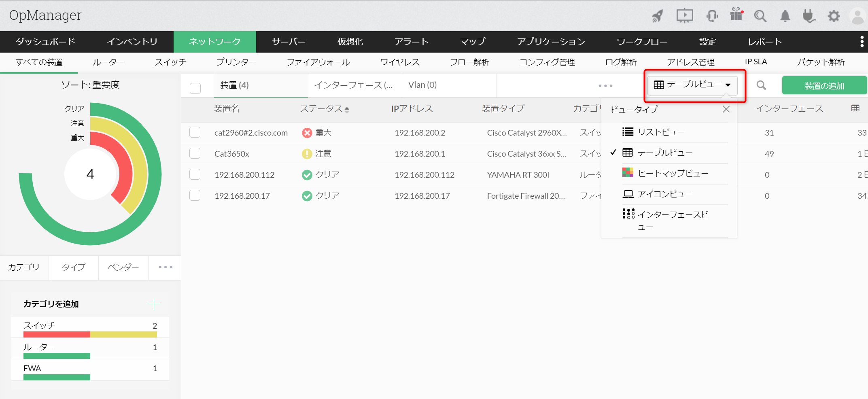Viewport: 868px width, 399px height.
Task: Expand the ... overflow menu next to Vlan tab
Action: pos(605,85)
